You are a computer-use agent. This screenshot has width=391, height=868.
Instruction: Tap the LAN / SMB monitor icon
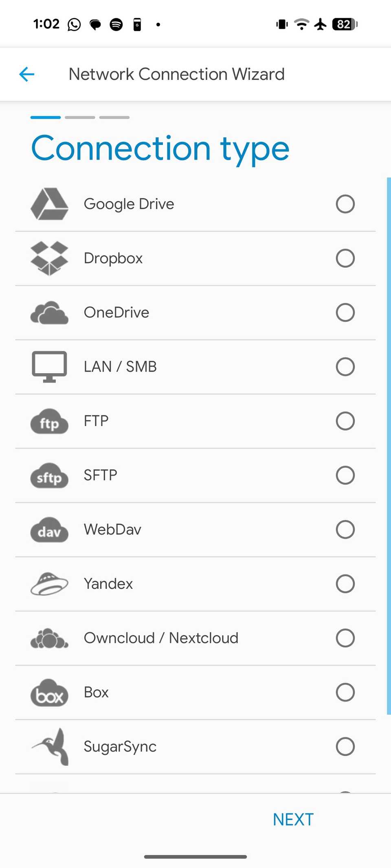point(49,367)
